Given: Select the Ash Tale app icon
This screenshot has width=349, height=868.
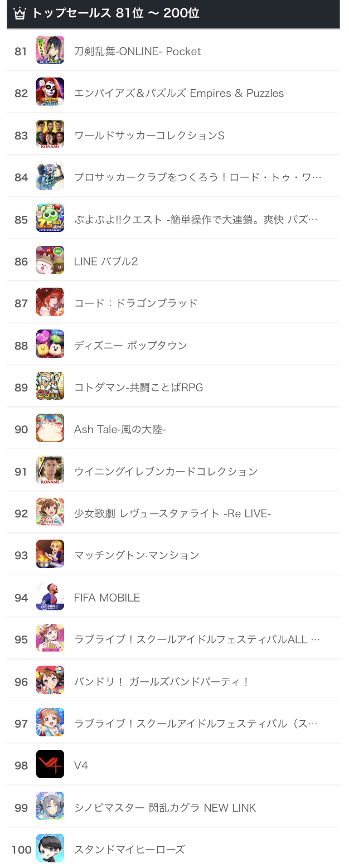Looking at the screenshot, I should (50, 428).
